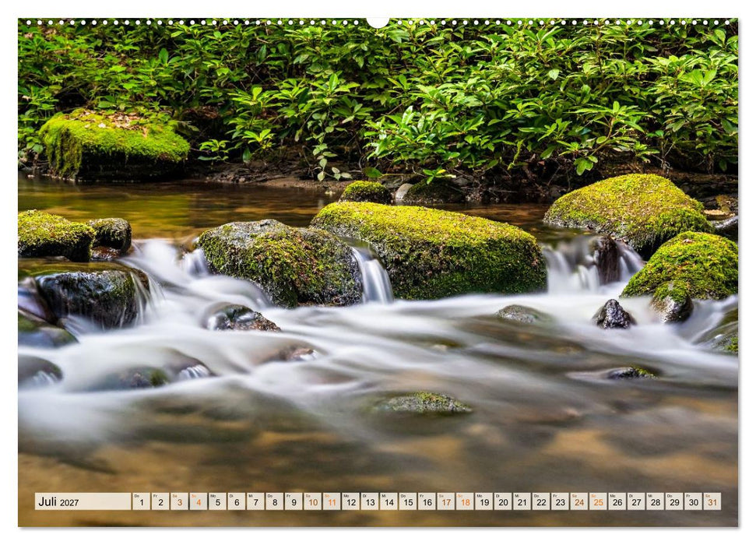
Task: Choose Tuesday day 27 cell
Action: tap(636, 501)
